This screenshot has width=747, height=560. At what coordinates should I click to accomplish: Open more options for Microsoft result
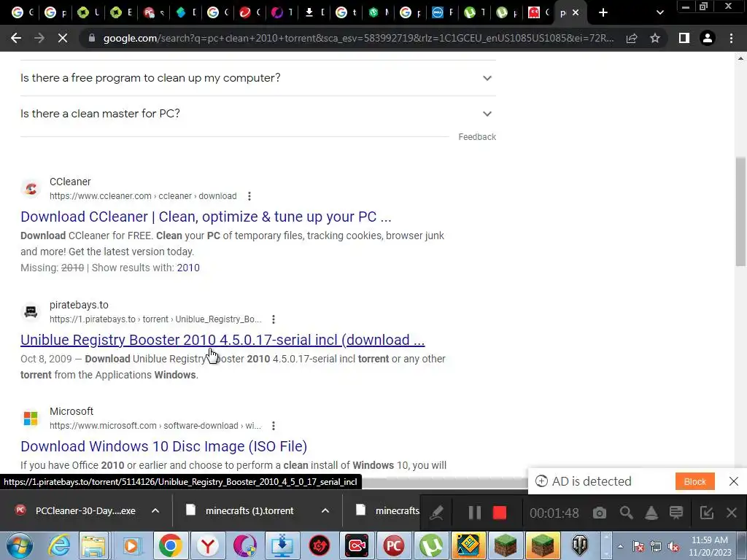pos(273,426)
